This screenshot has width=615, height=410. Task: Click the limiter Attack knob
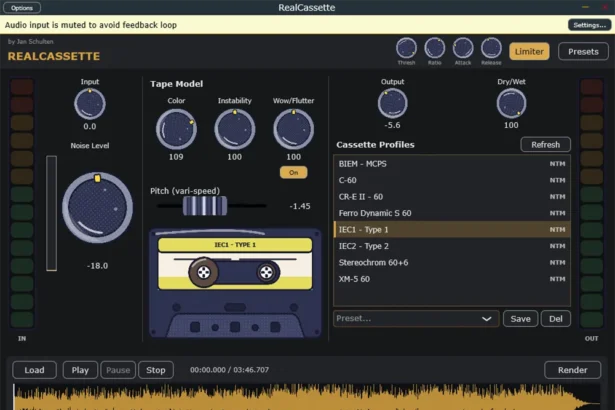pyautogui.click(x=463, y=48)
